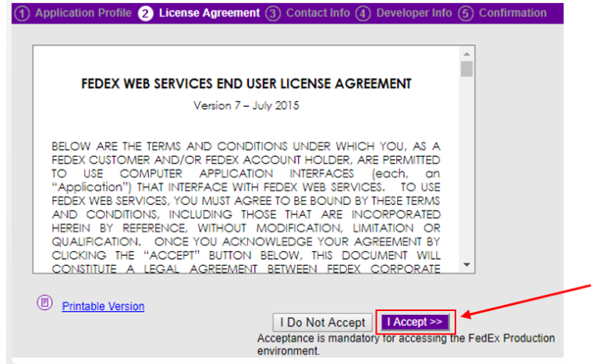Open the Contact Info step
The image size is (599, 364).
(318, 13)
